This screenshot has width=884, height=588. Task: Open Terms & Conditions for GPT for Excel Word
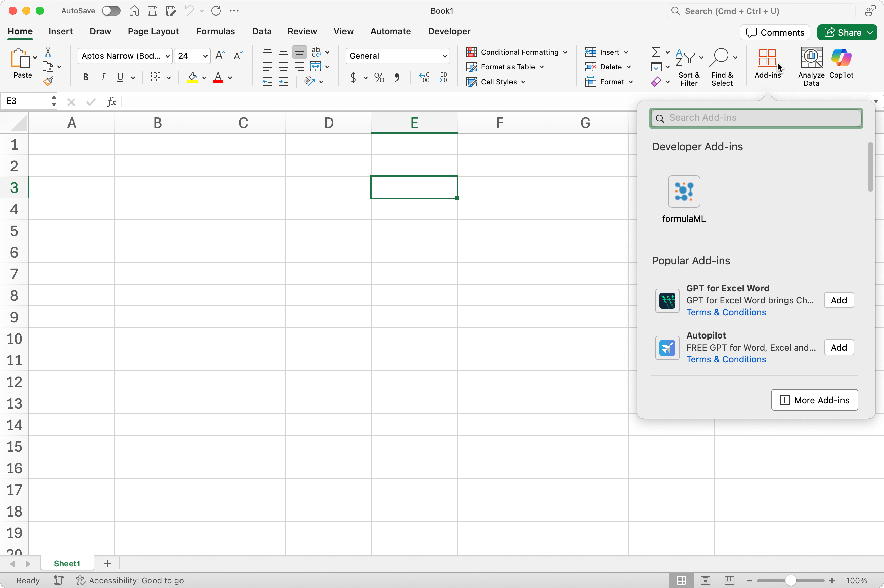726,312
